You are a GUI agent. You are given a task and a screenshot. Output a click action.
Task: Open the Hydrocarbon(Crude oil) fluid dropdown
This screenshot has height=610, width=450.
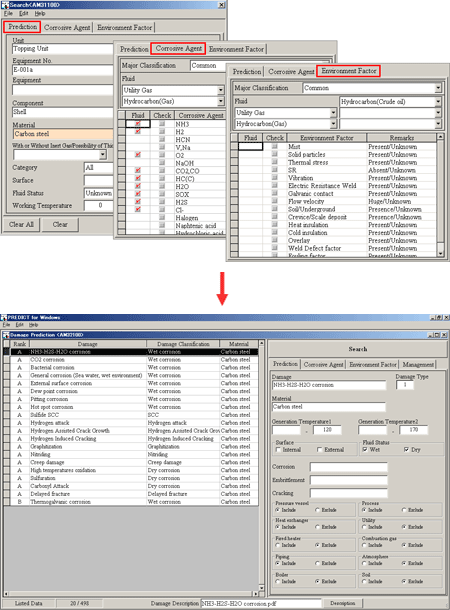438,102
